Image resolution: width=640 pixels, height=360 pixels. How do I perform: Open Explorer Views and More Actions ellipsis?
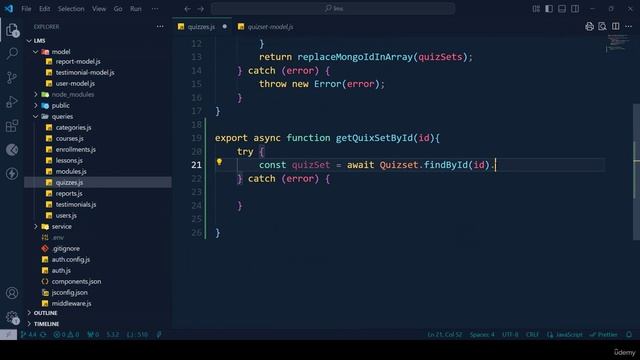(x=160, y=27)
